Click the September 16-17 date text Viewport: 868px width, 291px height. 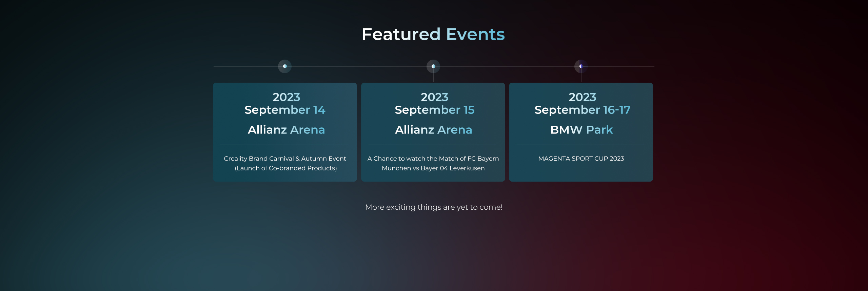click(582, 110)
